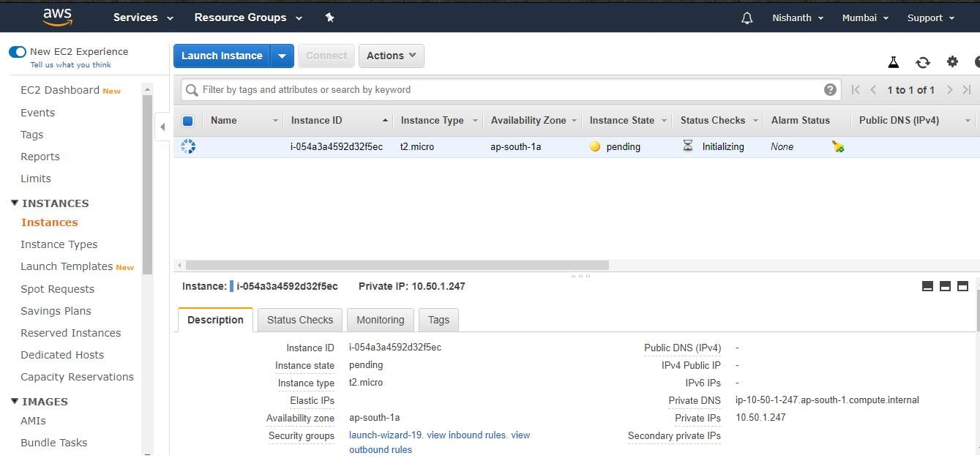Toggle the New EC2 Experience switch
The height and width of the screenshot is (461, 980).
pyautogui.click(x=17, y=52)
